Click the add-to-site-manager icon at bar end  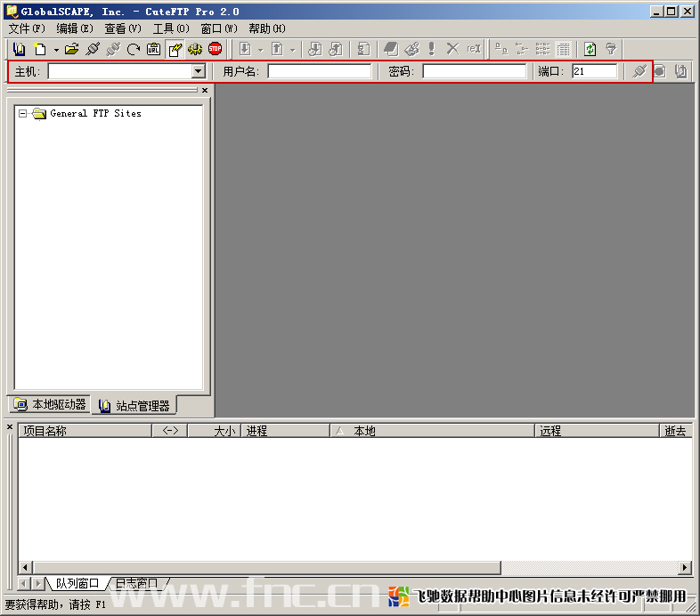coord(680,71)
